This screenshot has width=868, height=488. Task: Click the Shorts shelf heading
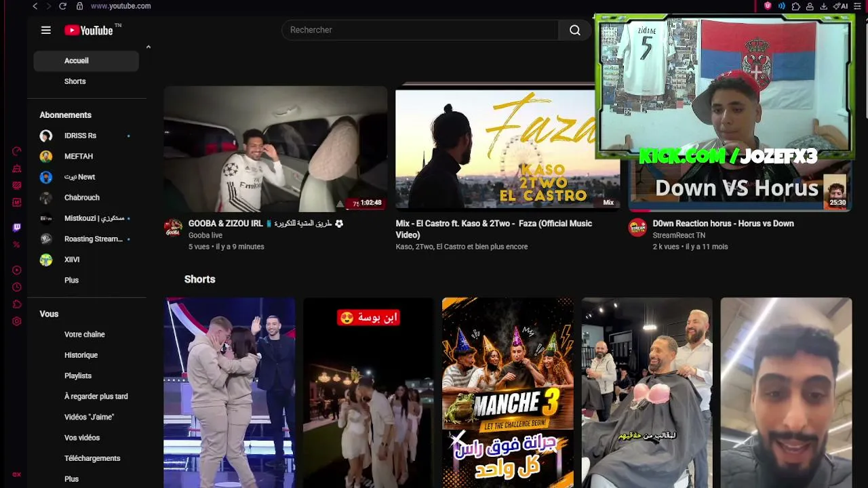199,279
